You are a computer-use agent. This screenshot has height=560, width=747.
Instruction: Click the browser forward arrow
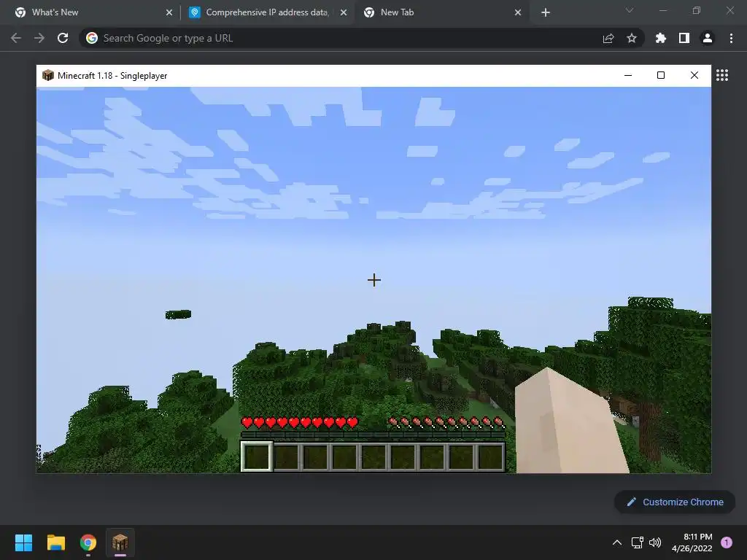pyautogui.click(x=39, y=38)
